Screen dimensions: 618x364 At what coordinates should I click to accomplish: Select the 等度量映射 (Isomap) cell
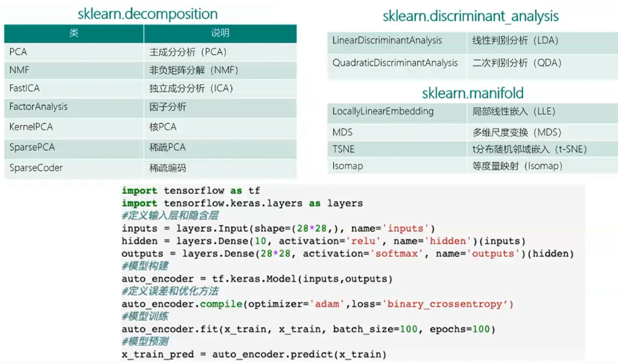543,166
